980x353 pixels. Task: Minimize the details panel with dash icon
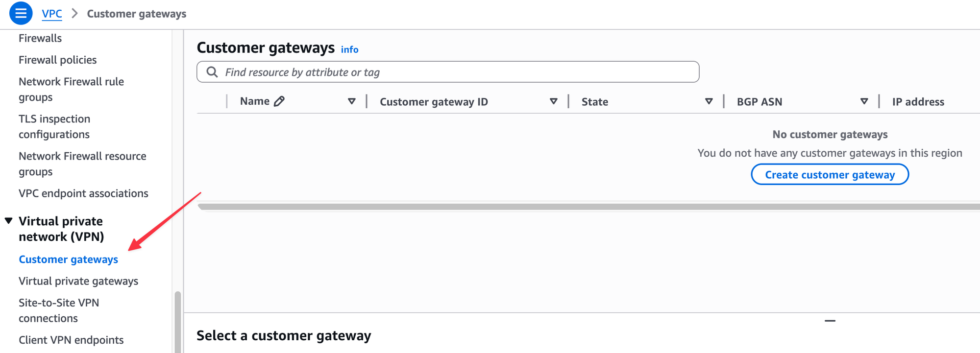pos(830,321)
